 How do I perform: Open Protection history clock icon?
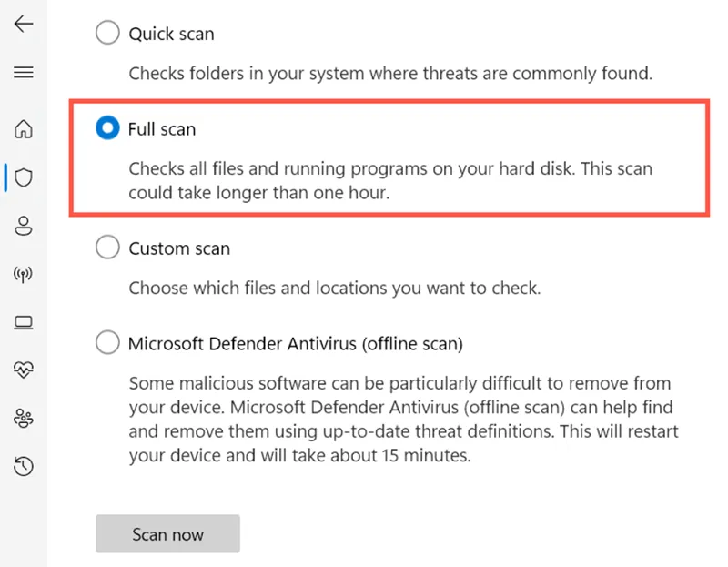(x=24, y=467)
